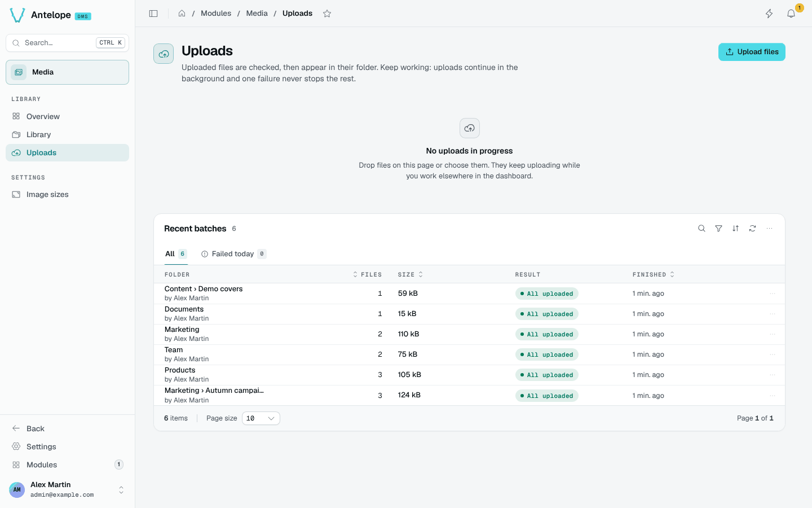
Task: Click the empty-state cloud upload icon
Action: (x=469, y=128)
